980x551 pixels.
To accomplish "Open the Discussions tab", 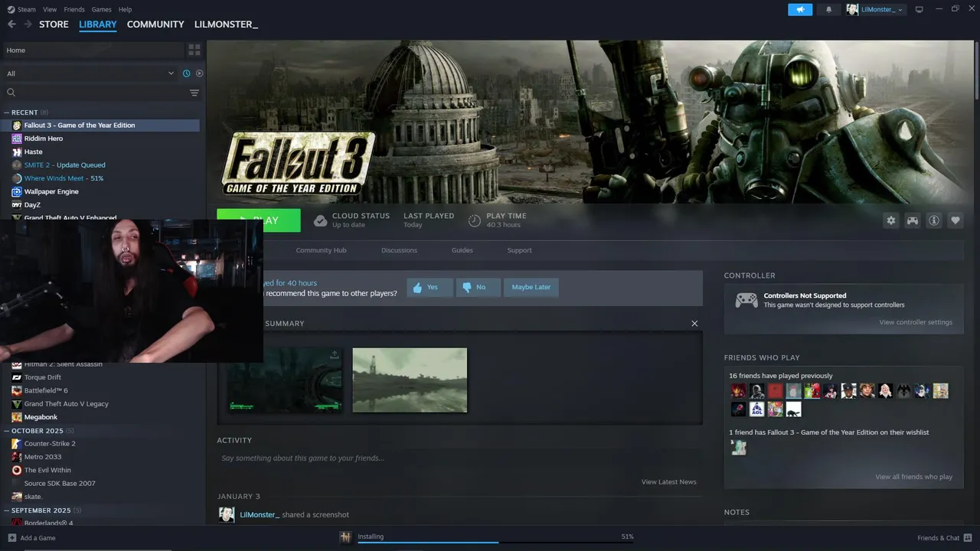I will click(399, 250).
